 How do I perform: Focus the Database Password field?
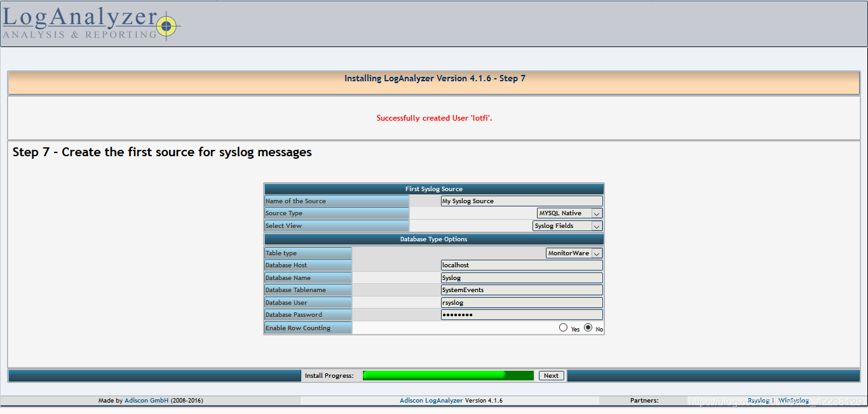pos(522,314)
